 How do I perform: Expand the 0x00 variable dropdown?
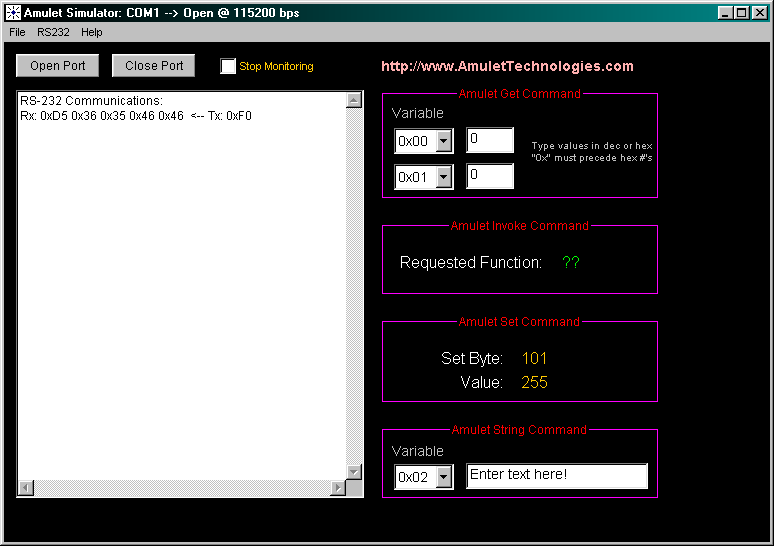pyautogui.click(x=444, y=141)
